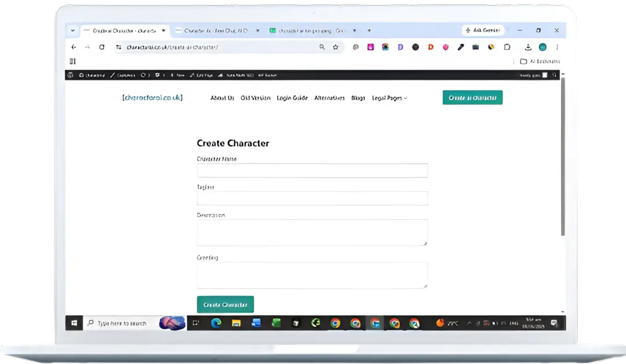The image size is (626, 364).
Task: Open the Windows Start menu
Action: pos(74,323)
